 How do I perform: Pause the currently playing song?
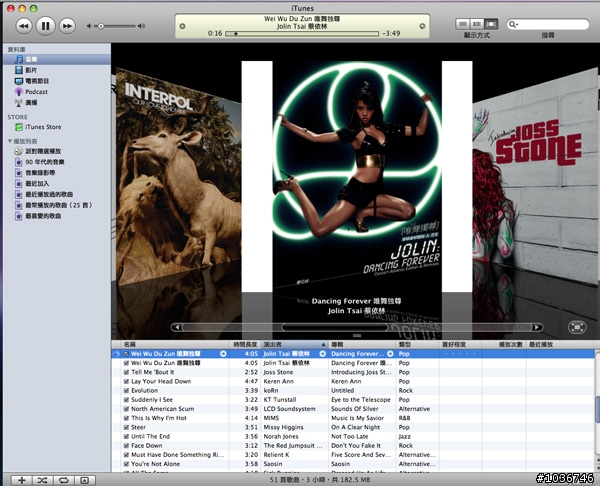click(45, 26)
